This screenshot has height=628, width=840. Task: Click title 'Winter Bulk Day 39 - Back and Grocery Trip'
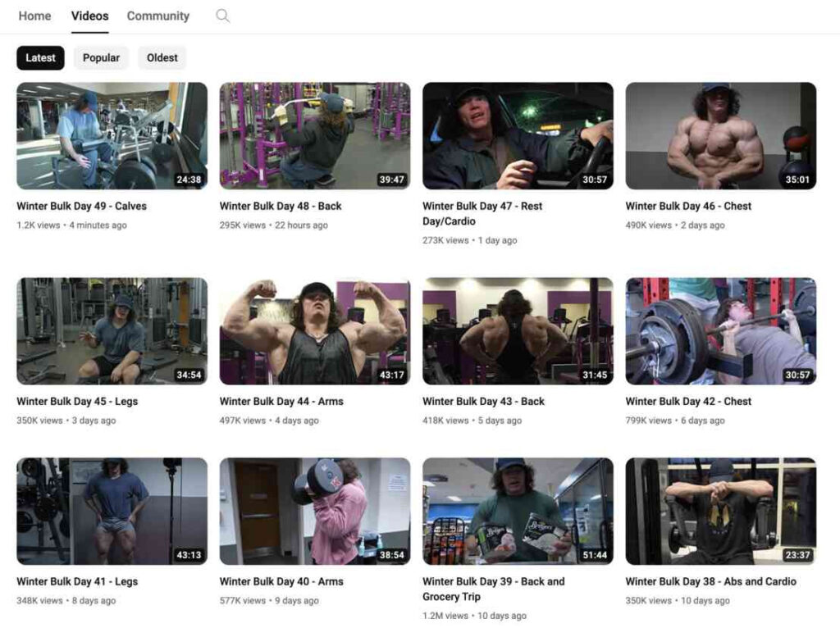[493, 589]
